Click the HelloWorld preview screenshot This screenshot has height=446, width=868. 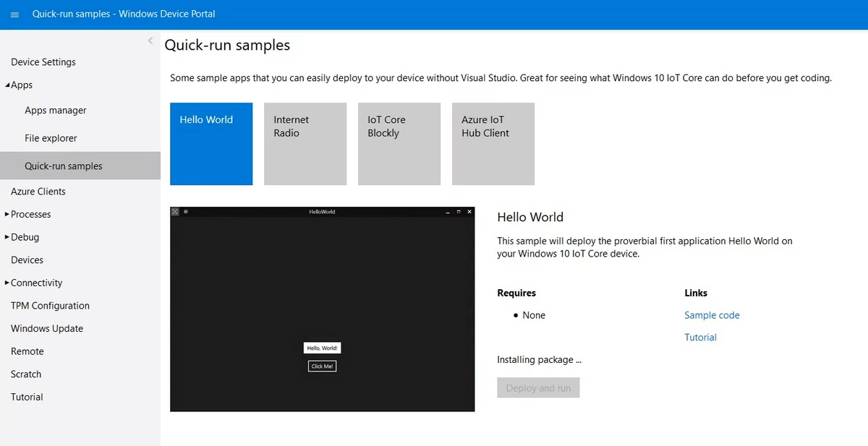coord(323,309)
